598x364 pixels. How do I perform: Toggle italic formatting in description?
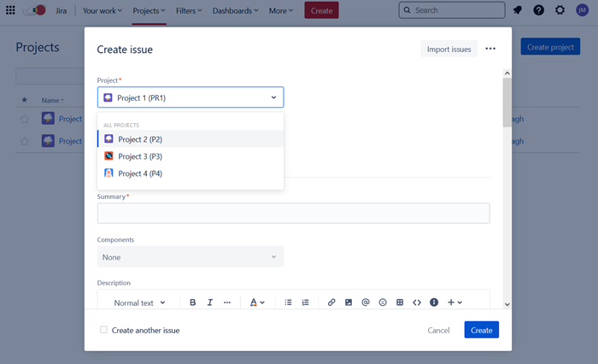[x=210, y=302]
